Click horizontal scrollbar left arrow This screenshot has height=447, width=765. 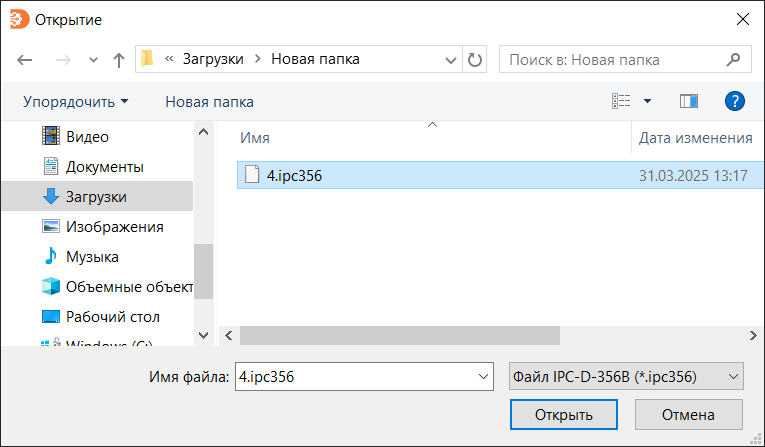(228, 336)
